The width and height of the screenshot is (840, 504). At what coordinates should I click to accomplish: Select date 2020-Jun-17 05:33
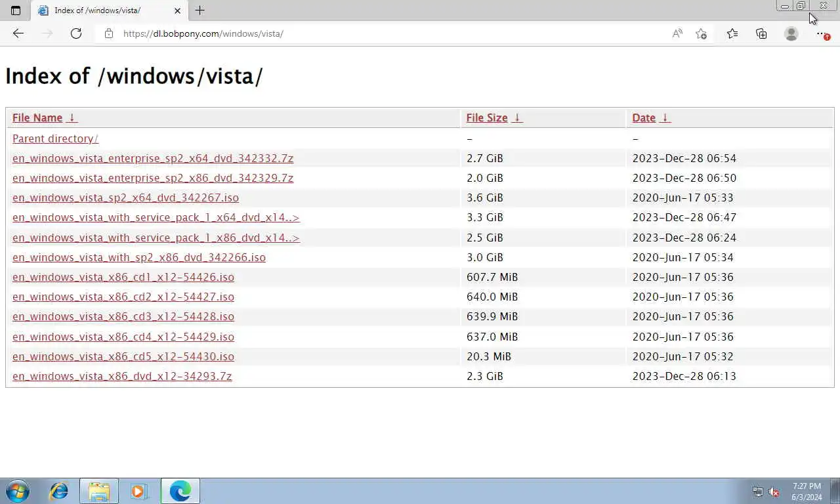[x=683, y=198]
